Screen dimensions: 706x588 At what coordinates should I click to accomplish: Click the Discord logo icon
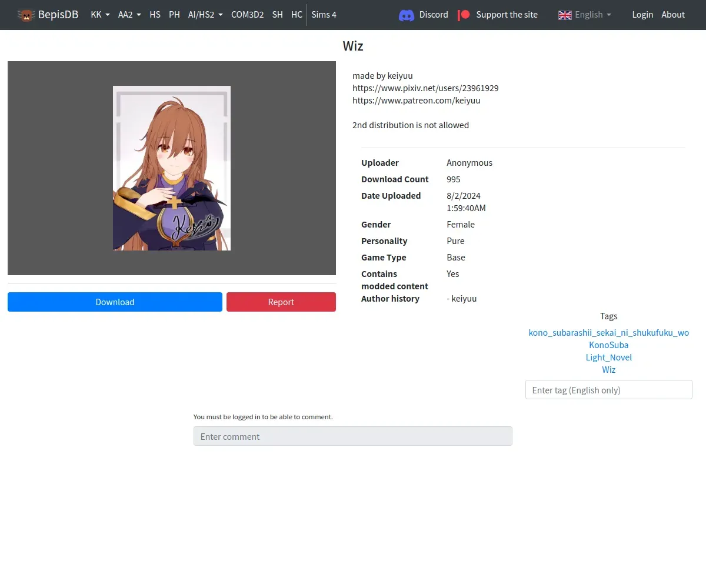[x=407, y=15]
